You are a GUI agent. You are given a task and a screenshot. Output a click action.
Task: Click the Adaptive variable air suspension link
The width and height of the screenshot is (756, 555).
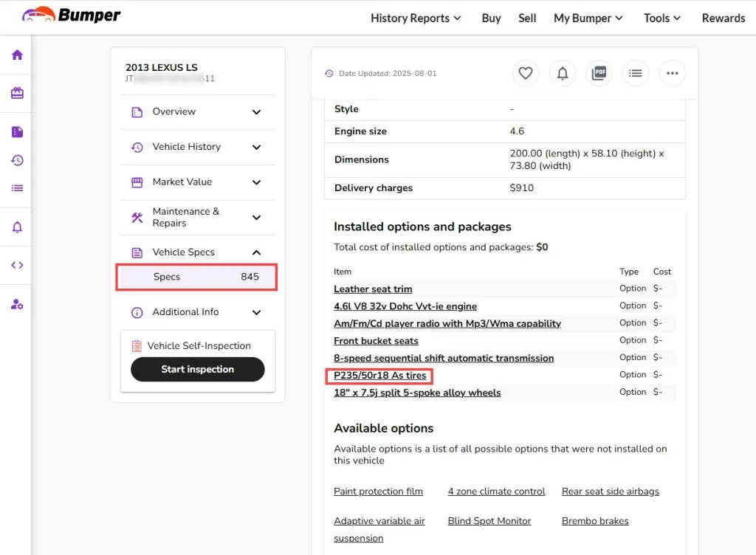point(379,529)
